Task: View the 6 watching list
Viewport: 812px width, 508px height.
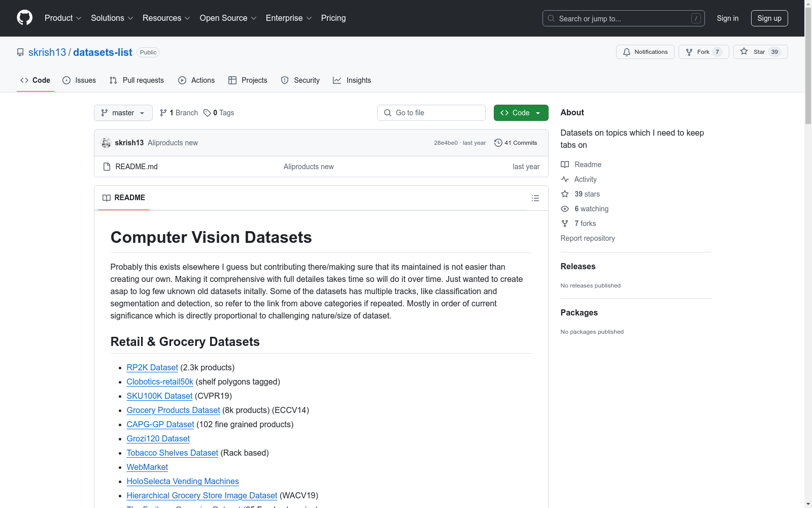Action: [585, 209]
